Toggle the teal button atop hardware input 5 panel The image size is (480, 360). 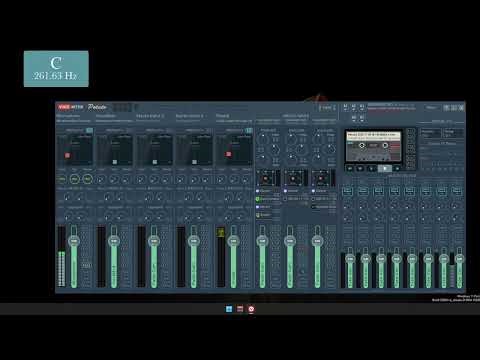pos(249,130)
